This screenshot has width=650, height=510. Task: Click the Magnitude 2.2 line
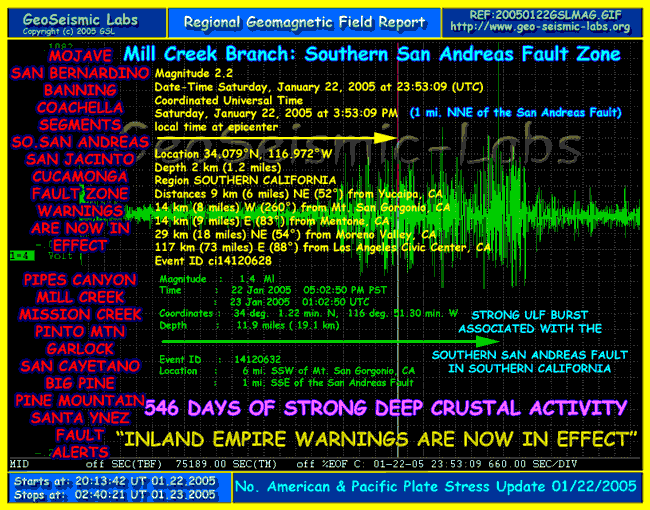point(194,73)
